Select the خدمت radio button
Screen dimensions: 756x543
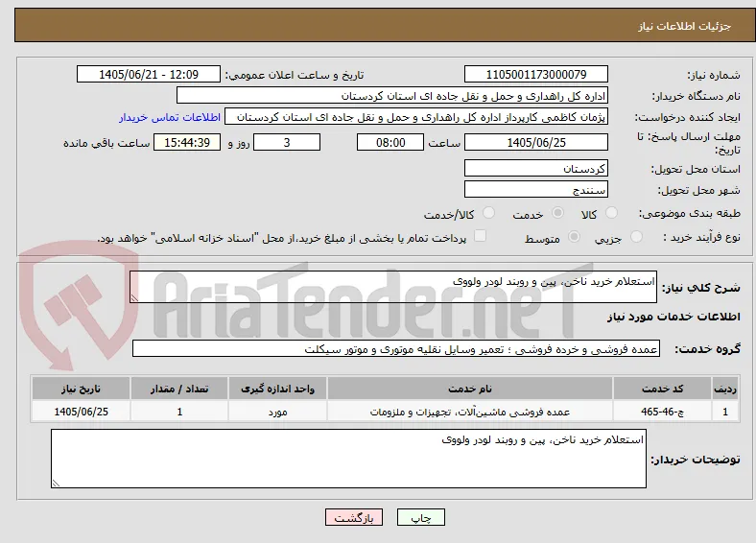tap(557, 213)
